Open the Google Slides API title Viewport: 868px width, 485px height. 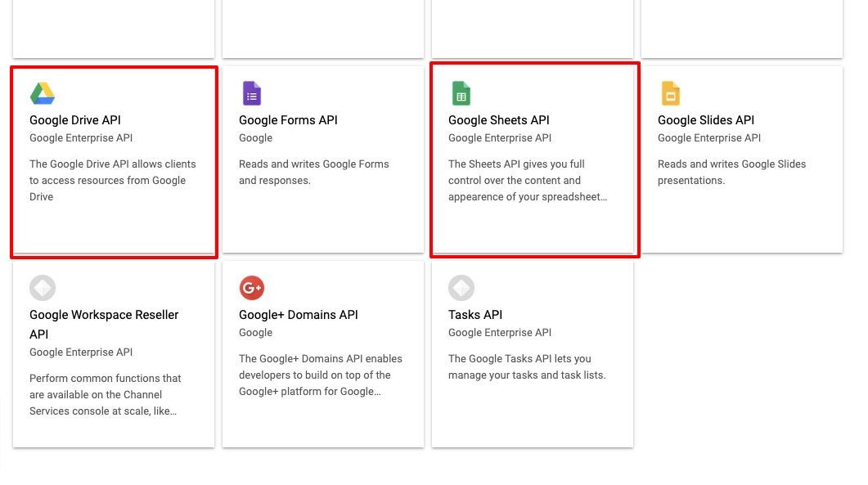(x=706, y=120)
